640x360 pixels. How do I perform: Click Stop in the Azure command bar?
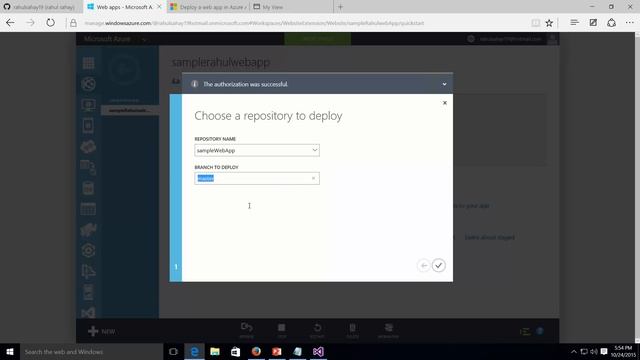click(x=282, y=330)
